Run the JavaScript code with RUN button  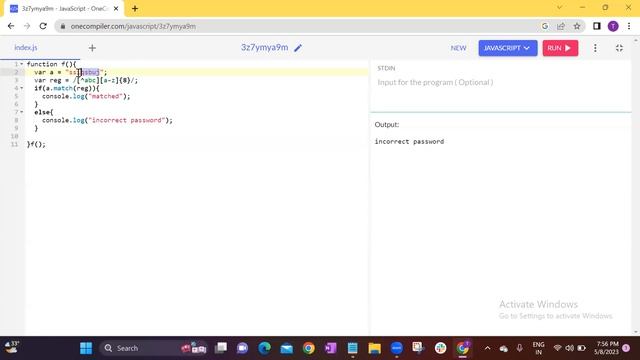[x=560, y=48]
